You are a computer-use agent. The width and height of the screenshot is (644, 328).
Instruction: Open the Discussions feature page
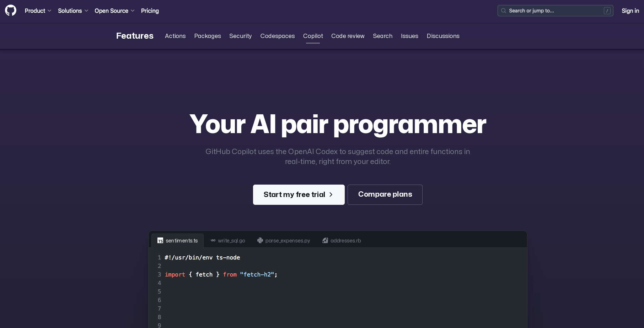point(443,36)
